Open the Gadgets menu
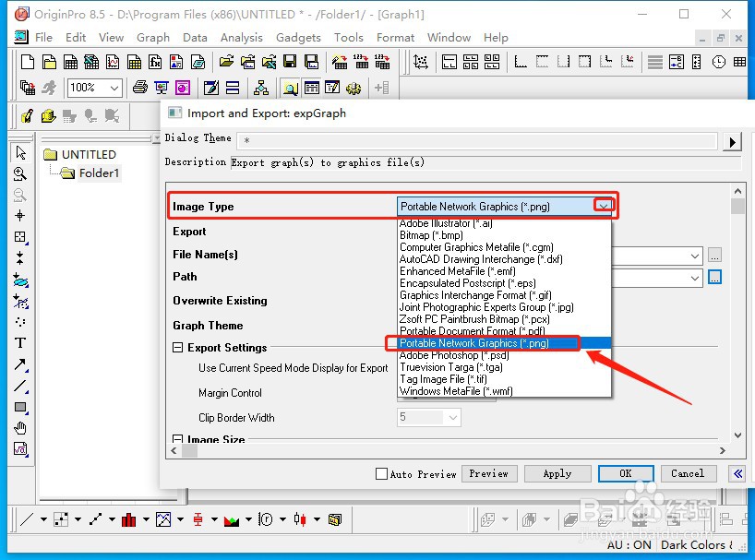 [298, 37]
